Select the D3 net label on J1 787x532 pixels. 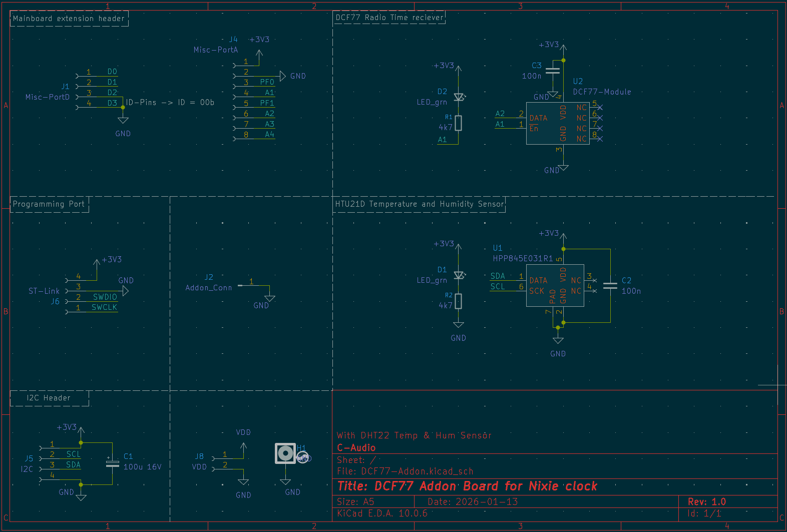point(112,103)
